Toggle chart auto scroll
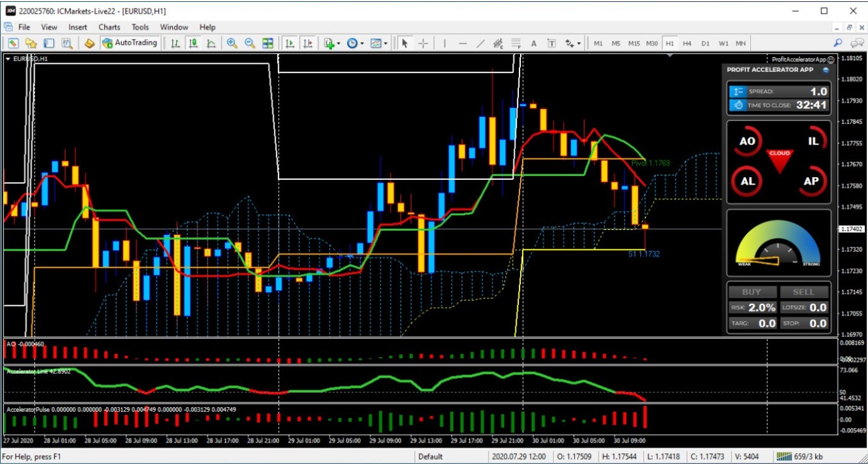Viewport: 868px width, 465px height. pyautogui.click(x=290, y=43)
